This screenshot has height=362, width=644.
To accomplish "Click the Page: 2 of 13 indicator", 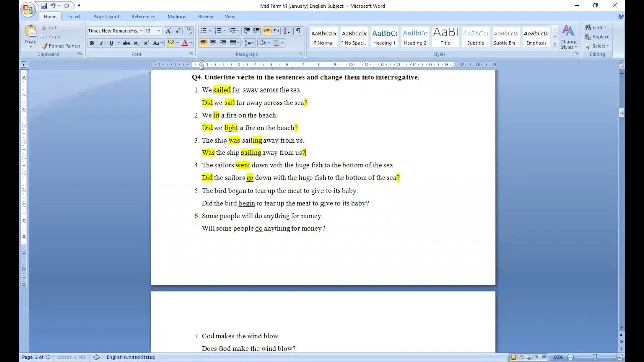I will pos(36,357).
